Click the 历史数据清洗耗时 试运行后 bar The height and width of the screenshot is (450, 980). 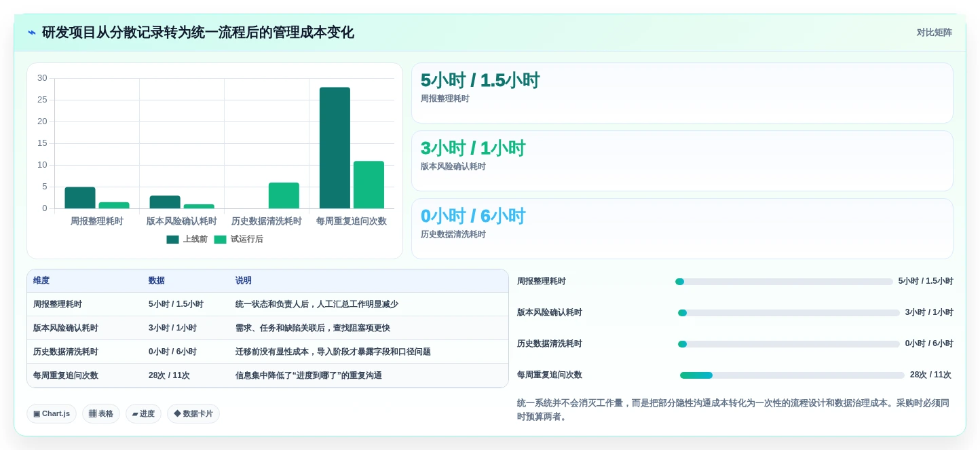click(x=284, y=195)
